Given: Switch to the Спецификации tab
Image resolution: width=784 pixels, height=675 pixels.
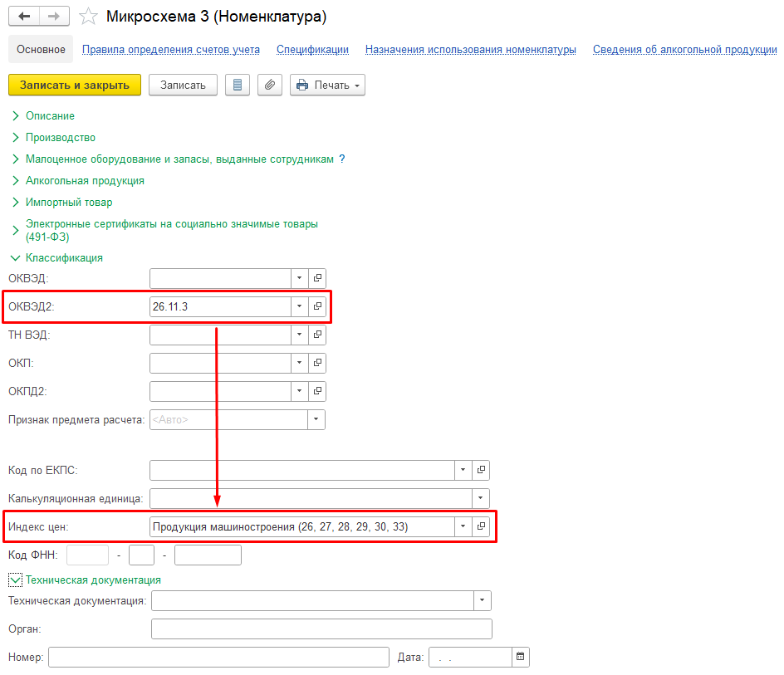Looking at the screenshot, I should tap(312, 50).
